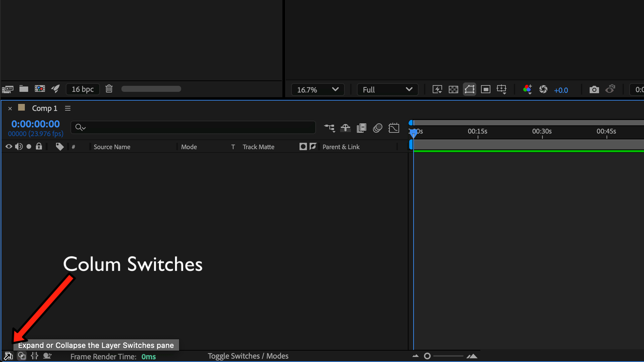
Task: Click the Delete trash icon in Project panel
Action: coord(109,89)
